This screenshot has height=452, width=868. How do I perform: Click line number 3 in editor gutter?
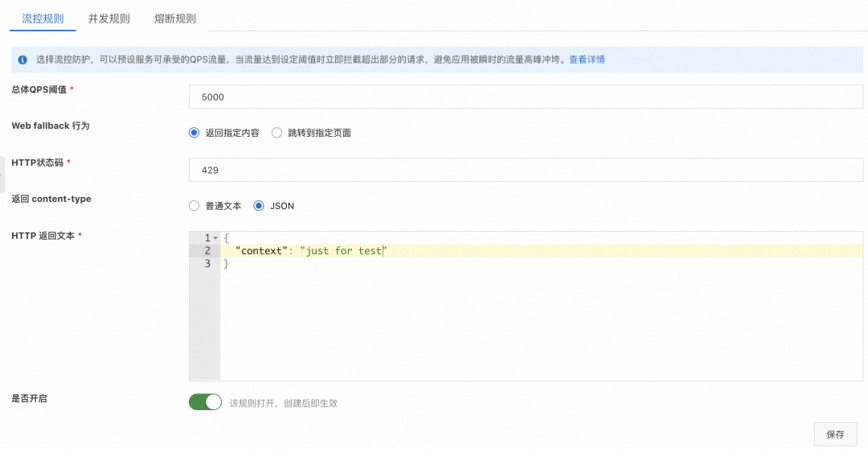(x=207, y=264)
